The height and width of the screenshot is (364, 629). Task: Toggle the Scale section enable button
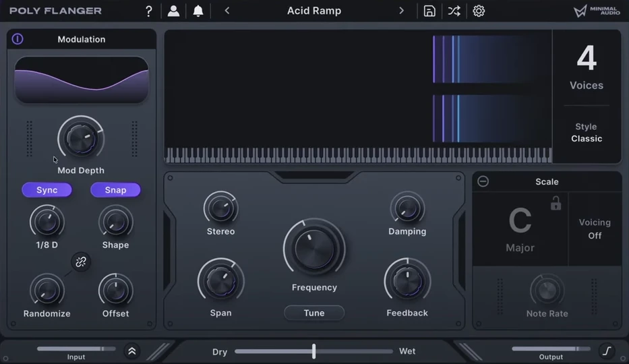pyautogui.click(x=483, y=181)
